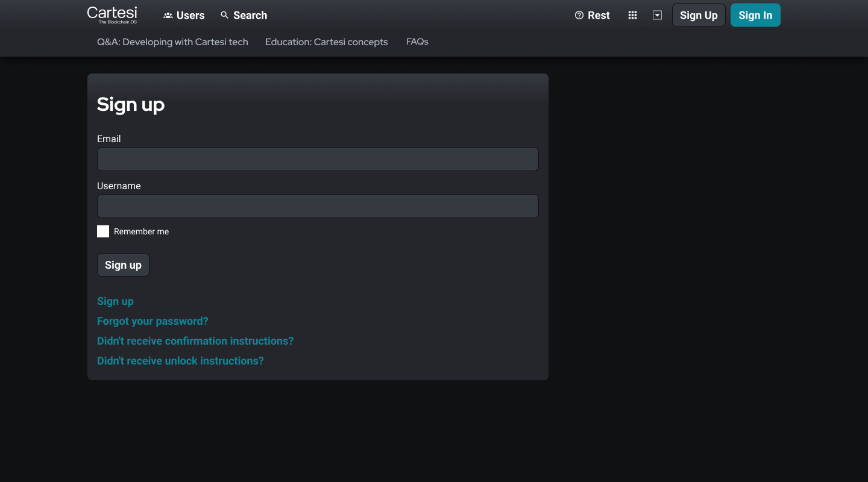868x482 pixels.
Task: Click the people icon beside Users
Action: click(168, 16)
